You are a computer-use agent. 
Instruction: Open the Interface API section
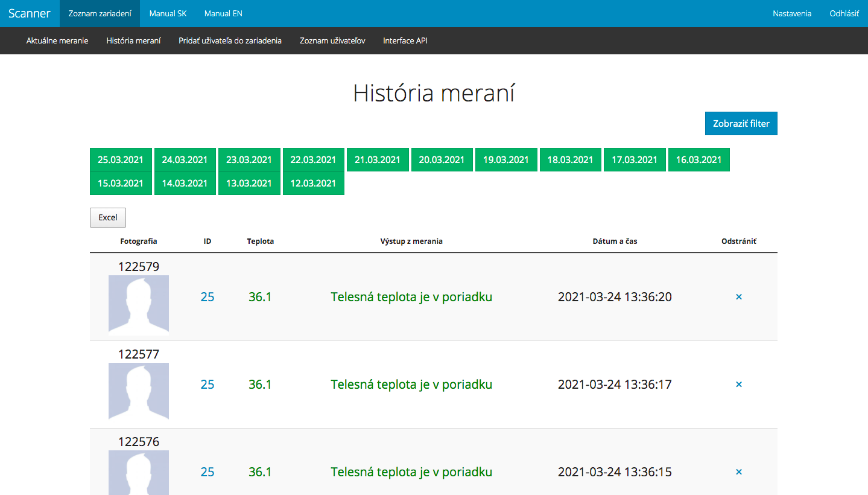[405, 40]
